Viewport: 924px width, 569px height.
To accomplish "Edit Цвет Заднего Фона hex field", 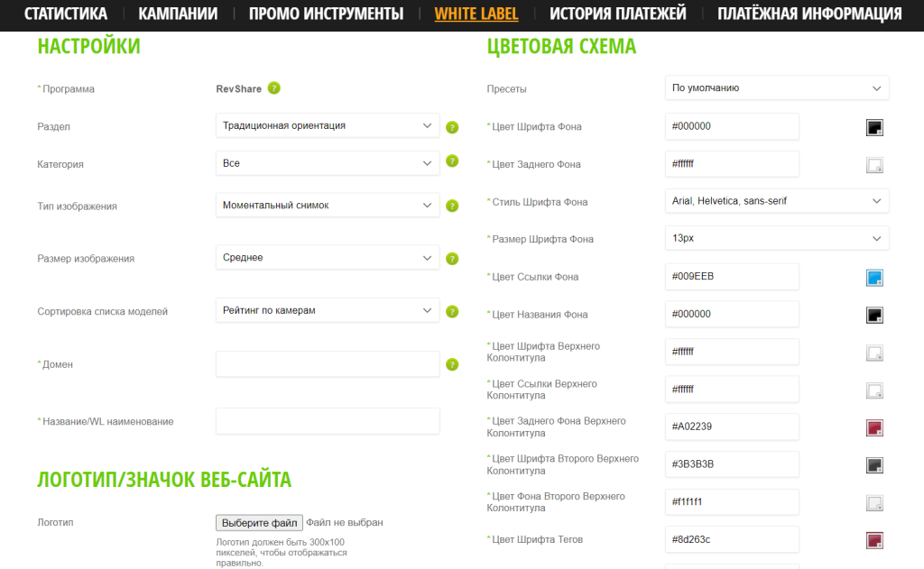I will [732, 164].
